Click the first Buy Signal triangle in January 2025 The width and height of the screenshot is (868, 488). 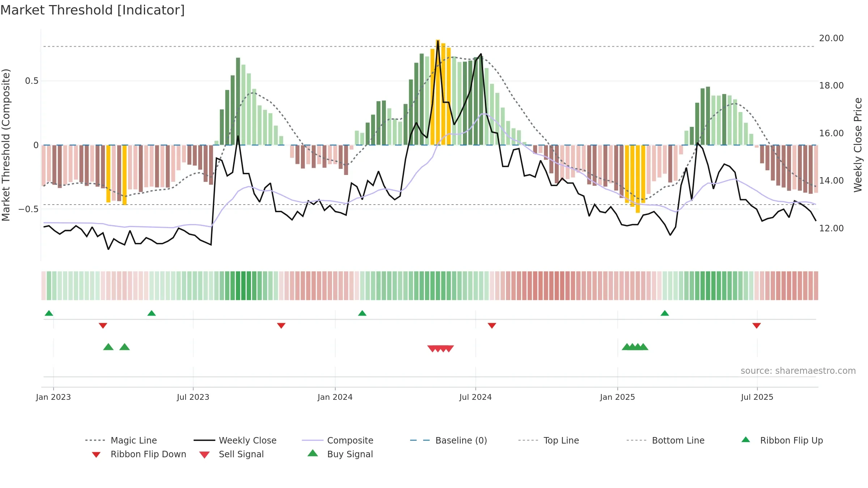[627, 347]
